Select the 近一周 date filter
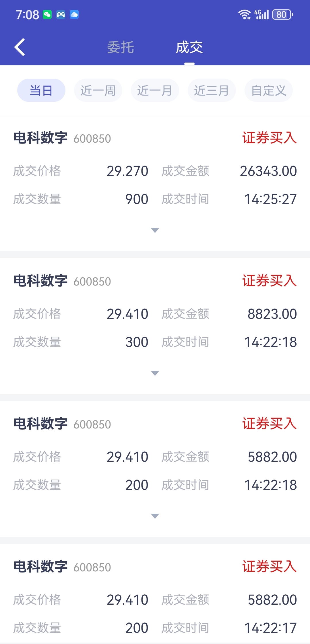Viewport: 310px width, 644px height. tap(98, 90)
